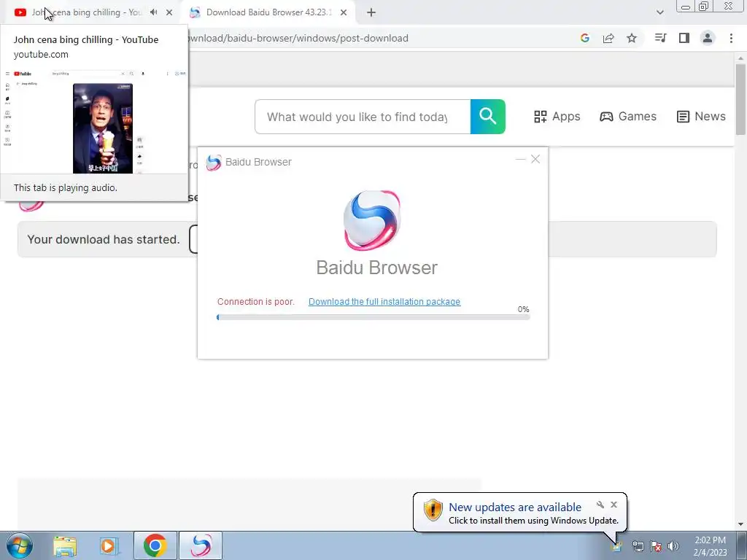Click the Baidu Browser title in installer header
This screenshot has height=560, width=747.
click(259, 162)
